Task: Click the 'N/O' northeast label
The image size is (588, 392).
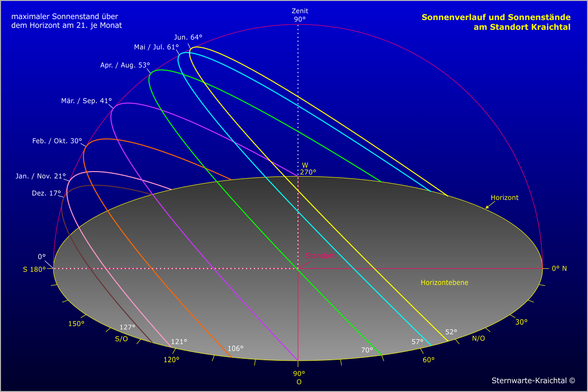Action: 478,338
